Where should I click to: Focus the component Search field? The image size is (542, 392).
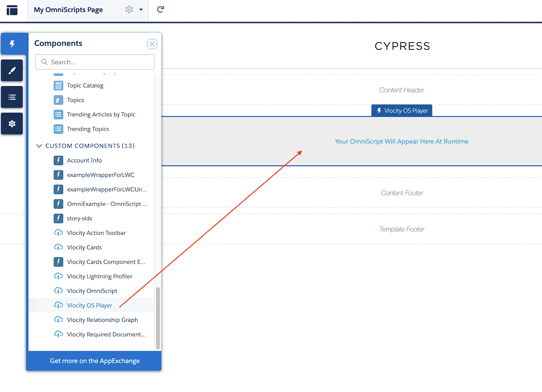(95, 62)
